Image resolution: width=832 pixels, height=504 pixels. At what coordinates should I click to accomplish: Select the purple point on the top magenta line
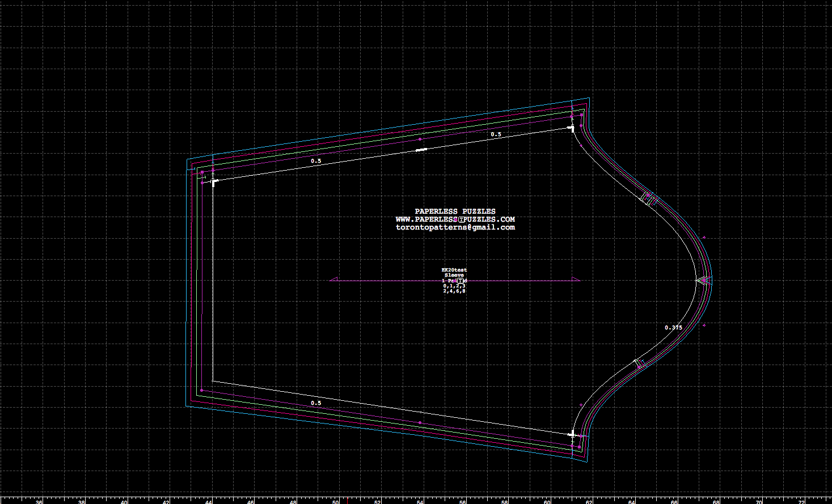[x=420, y=139]
